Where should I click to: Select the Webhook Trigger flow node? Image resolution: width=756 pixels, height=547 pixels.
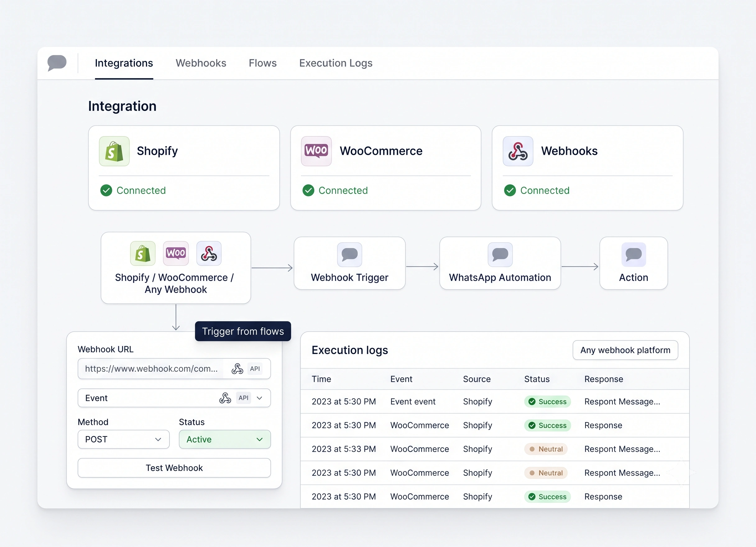(x=350, y=263)
